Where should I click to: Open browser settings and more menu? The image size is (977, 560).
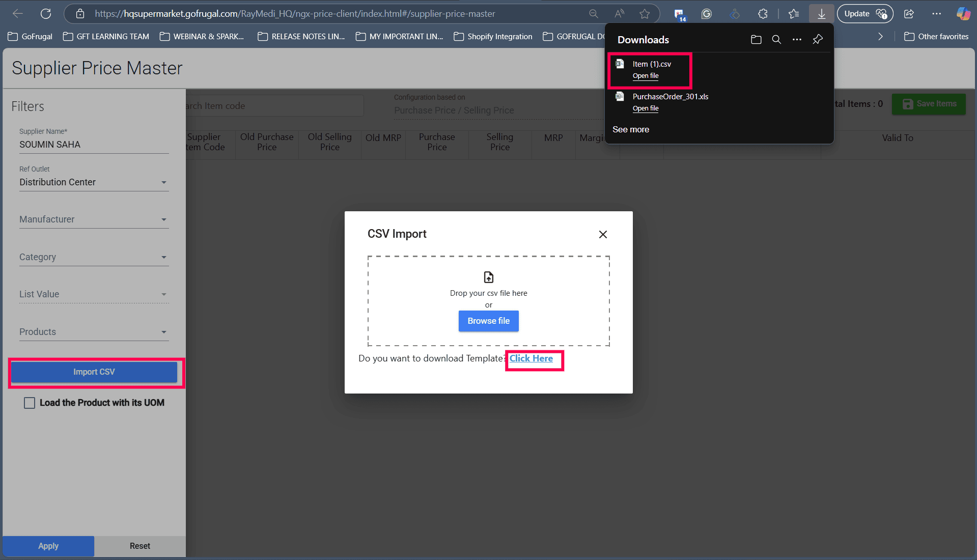click(937, 14)
